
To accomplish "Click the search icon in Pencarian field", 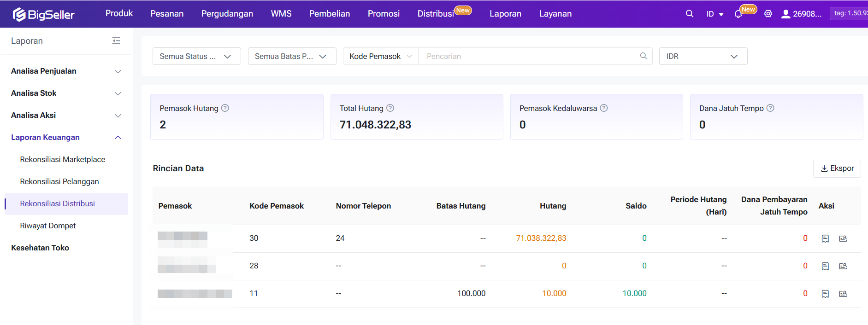I will (643, 56).
